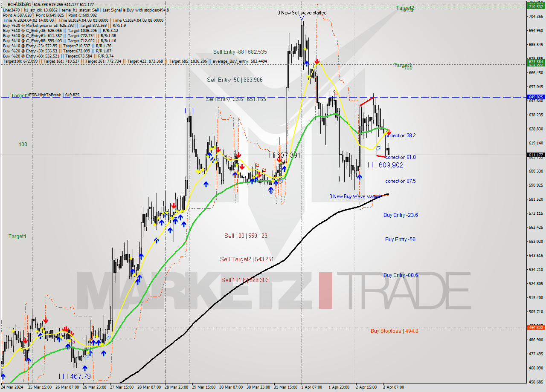This screenshot has height=392, width=546.
Task: Click the 458.685 price axis tick
Action: click(536, 382)
